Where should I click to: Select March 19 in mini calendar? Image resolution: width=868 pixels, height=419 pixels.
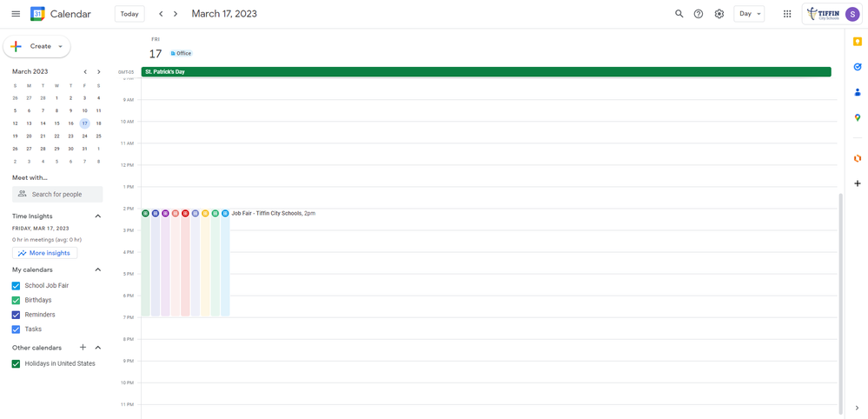click(15, 136)
